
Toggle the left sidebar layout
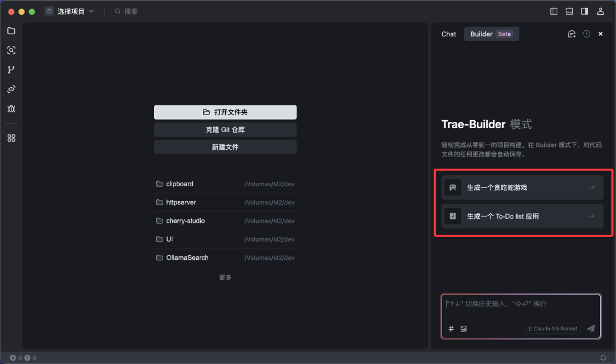coord(554,11)
